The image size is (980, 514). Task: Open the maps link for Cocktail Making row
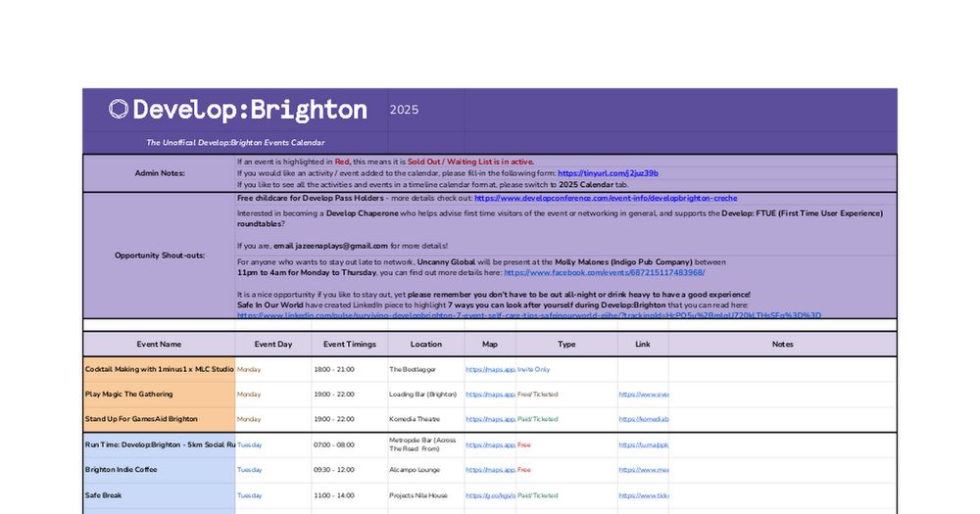click(x=491, y=370)
